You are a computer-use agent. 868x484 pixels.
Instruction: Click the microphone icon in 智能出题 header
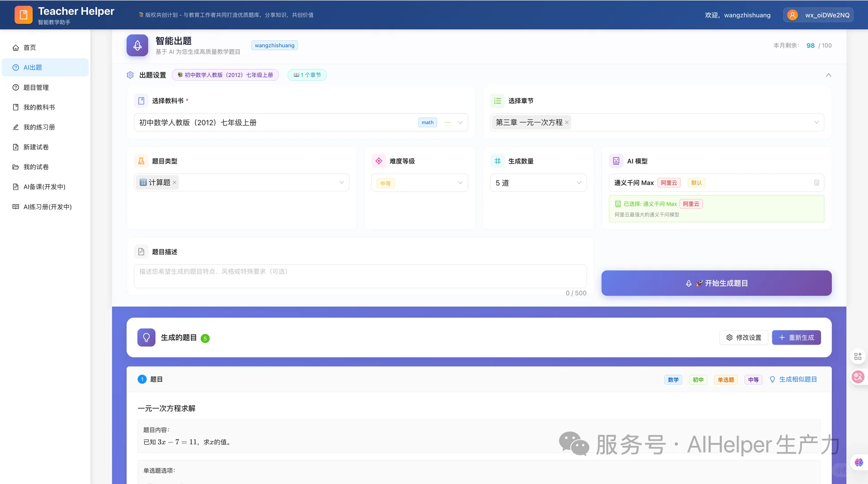pyautogui.click(x=137, y=45)
